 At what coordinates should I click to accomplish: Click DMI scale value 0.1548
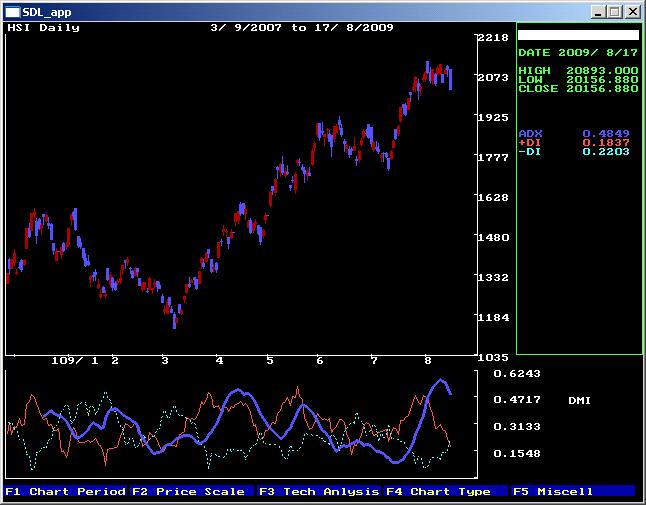point(517,454)
